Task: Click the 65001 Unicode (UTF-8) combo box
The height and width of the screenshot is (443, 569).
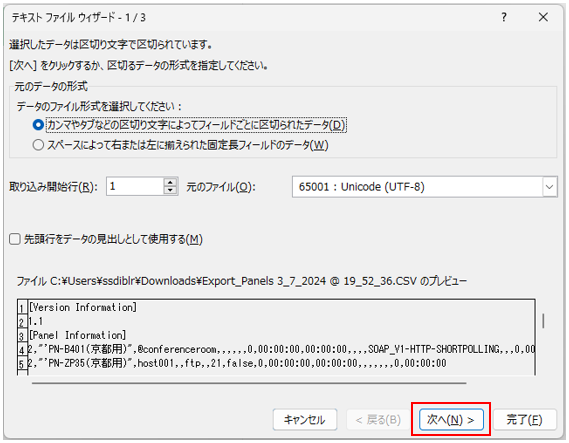Action: click(x=425, y=187)
